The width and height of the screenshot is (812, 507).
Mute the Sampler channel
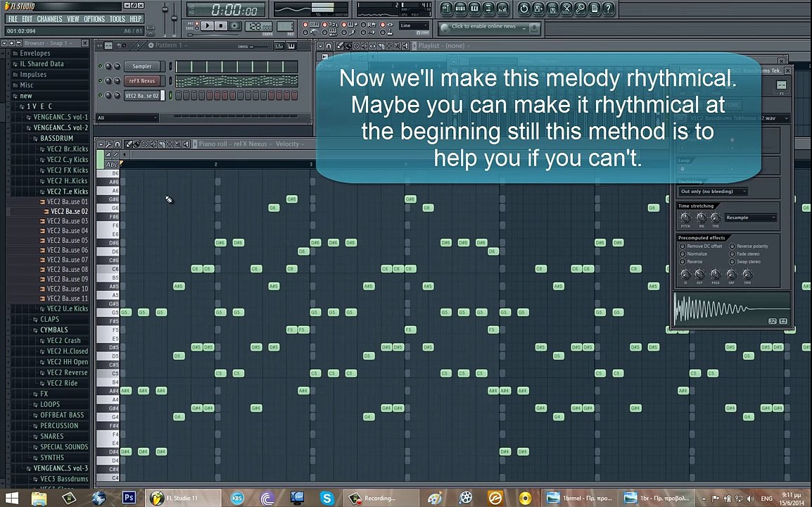(101, 66)
